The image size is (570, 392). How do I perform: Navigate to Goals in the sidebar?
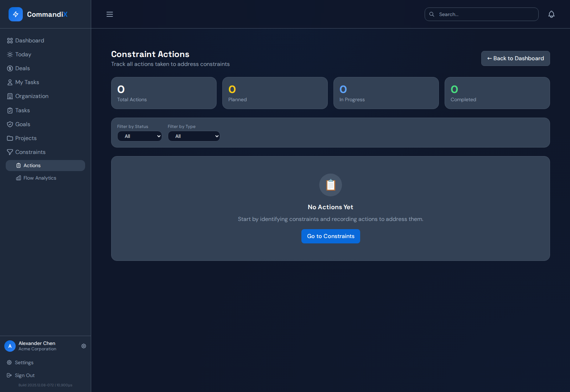click(x=45, y=124)
